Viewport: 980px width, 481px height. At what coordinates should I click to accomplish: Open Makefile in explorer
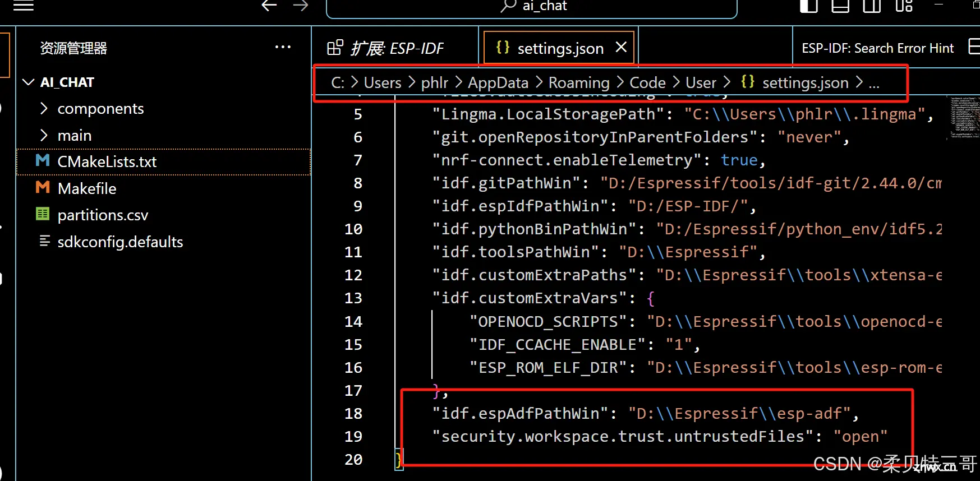163,188
